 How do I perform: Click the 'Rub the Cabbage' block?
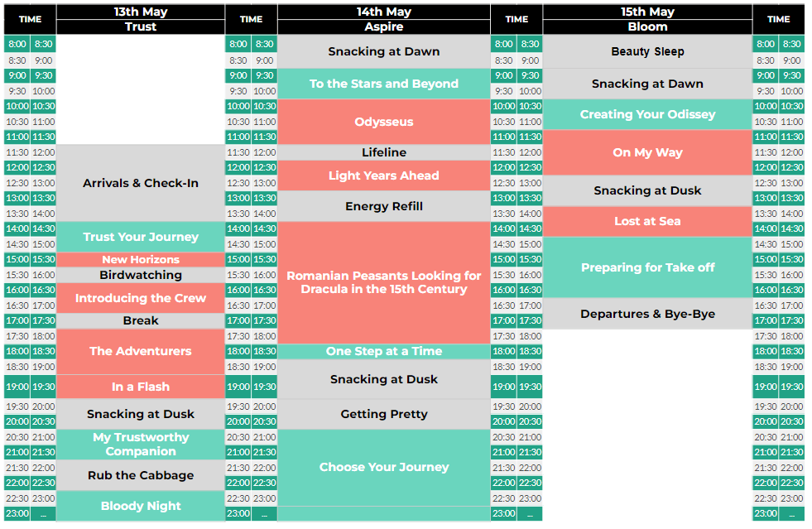pyautogui.click(x=141, y=475)
